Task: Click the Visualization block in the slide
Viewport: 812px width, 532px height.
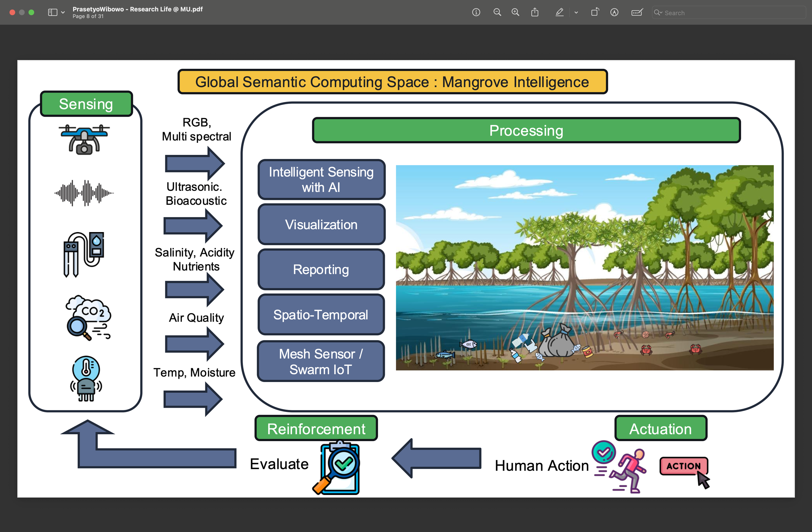Action: pos(321,224)
